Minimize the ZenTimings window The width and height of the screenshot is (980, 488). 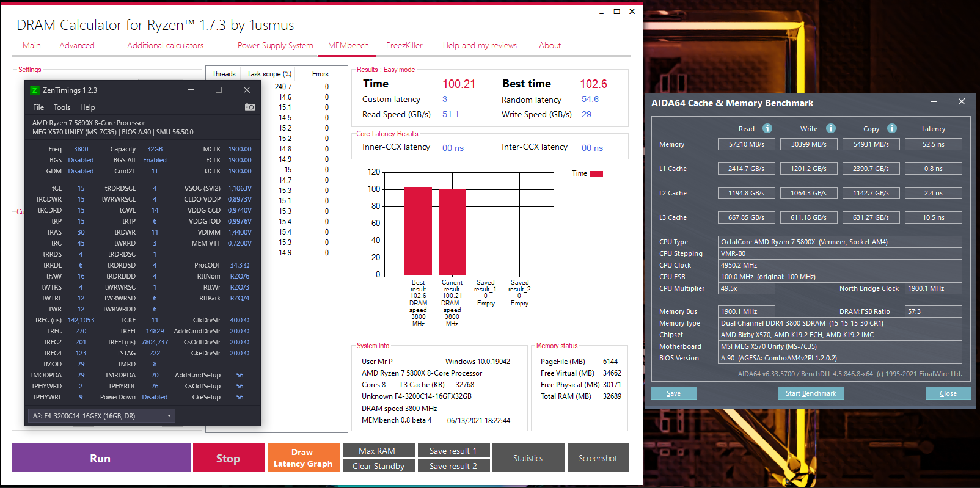pos(191,90)
